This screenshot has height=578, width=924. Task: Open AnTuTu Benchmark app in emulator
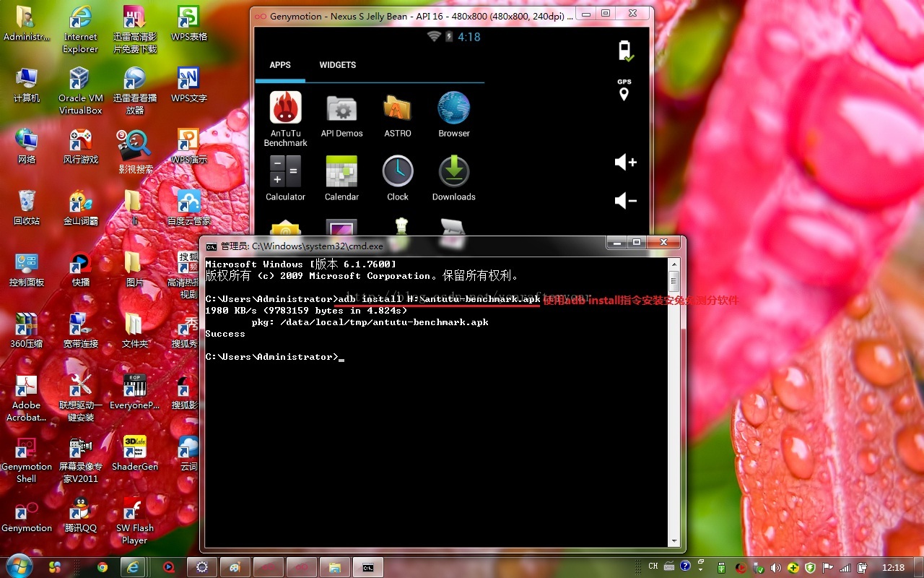pos(286,118)
